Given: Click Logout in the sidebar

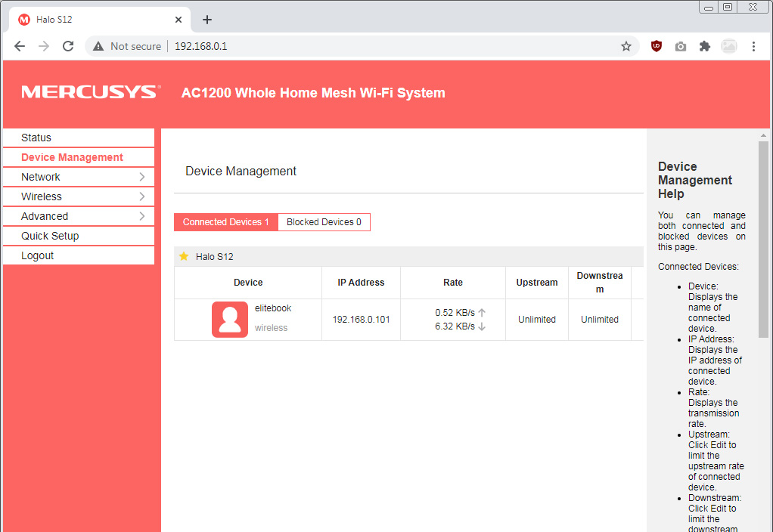Looking at the screenshot, I should coord(79,255).
